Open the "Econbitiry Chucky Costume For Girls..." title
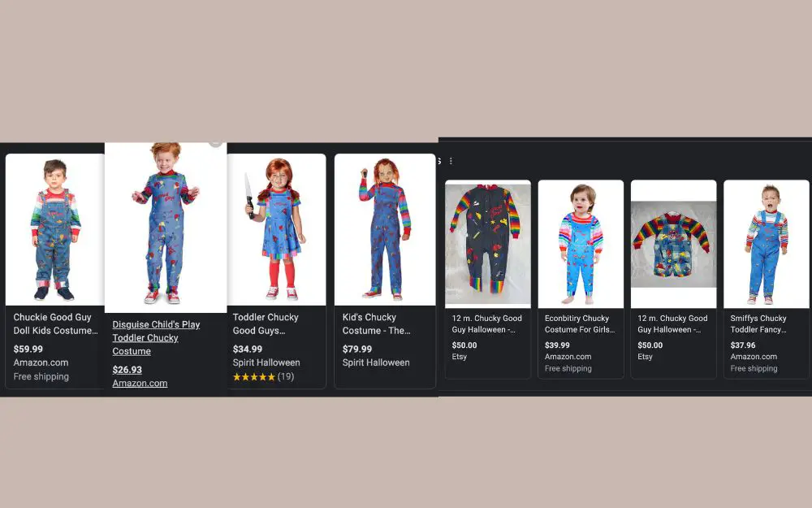Image resolution: width=812 pixels, height=508 pixels. point(580,324)
